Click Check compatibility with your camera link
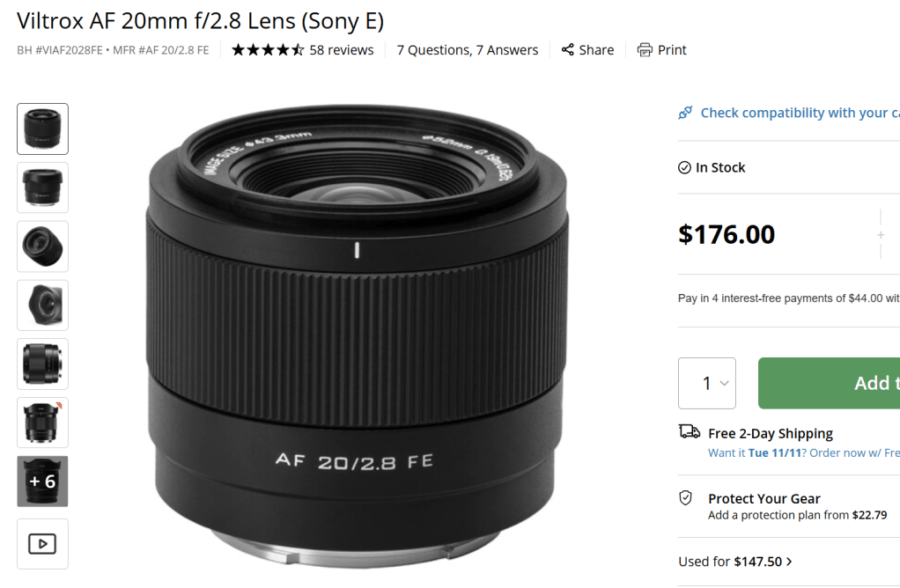This screenshot has height=588, width=900. coord(799,113)
